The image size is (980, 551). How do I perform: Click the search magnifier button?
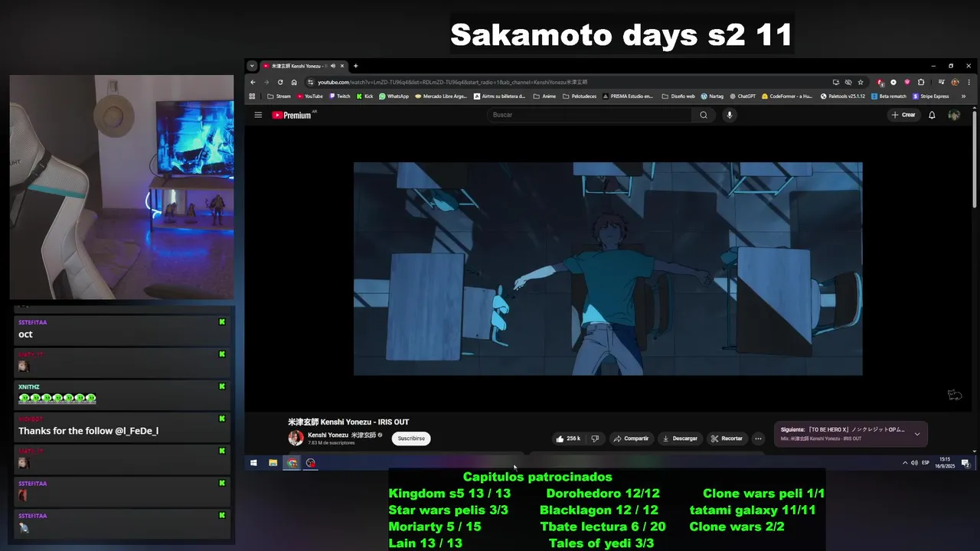[x=704, y=115]
